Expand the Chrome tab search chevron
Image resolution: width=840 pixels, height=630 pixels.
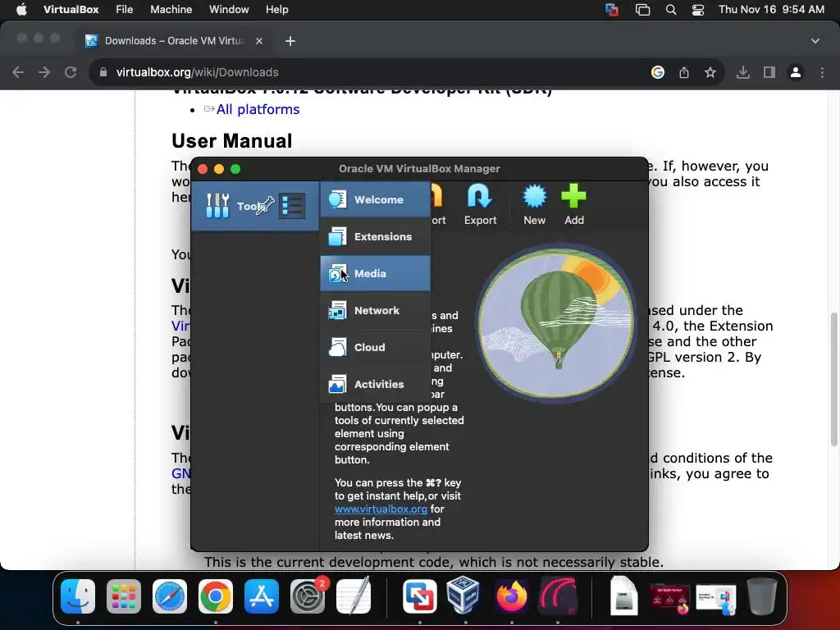point(815,41)
